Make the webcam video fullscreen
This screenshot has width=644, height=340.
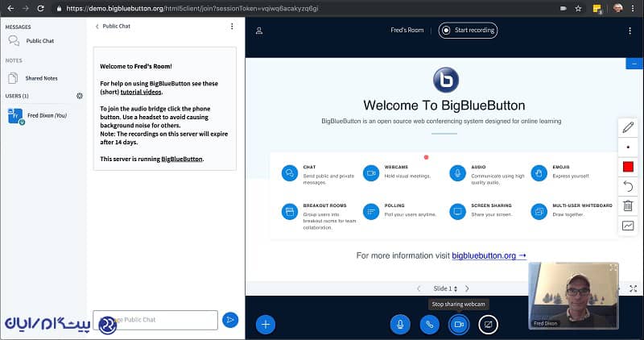613,268
